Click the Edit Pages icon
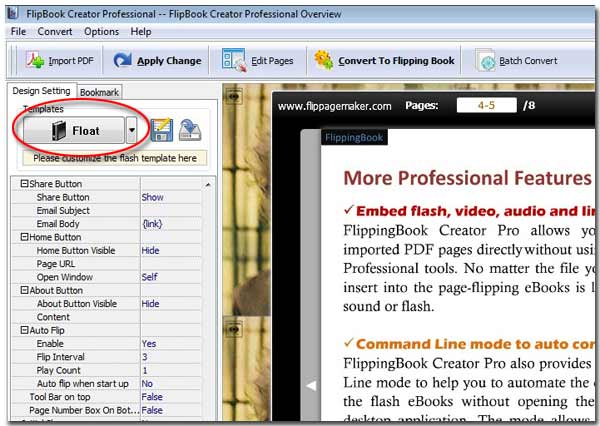600x426 pixels. 234,60
